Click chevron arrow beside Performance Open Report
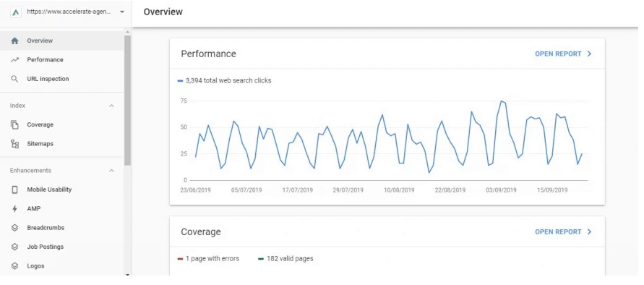The image size is (644, 285). click(x=589, y=54)
